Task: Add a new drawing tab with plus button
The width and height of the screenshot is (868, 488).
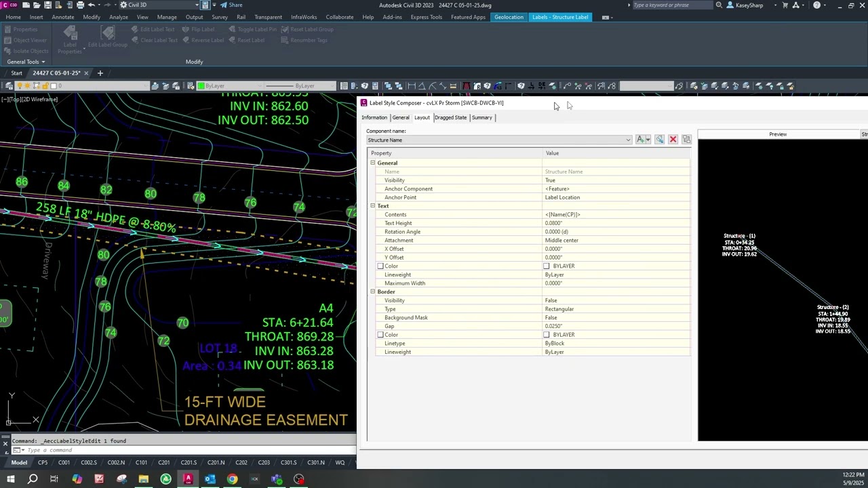Action: [x=100, y=73]
